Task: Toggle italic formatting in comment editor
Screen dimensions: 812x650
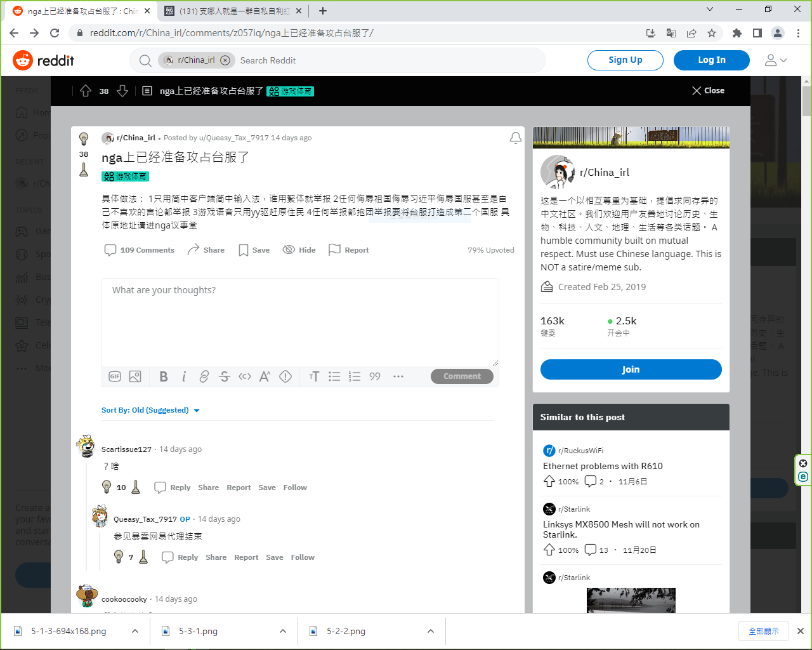Action: (x=184, y=376)
